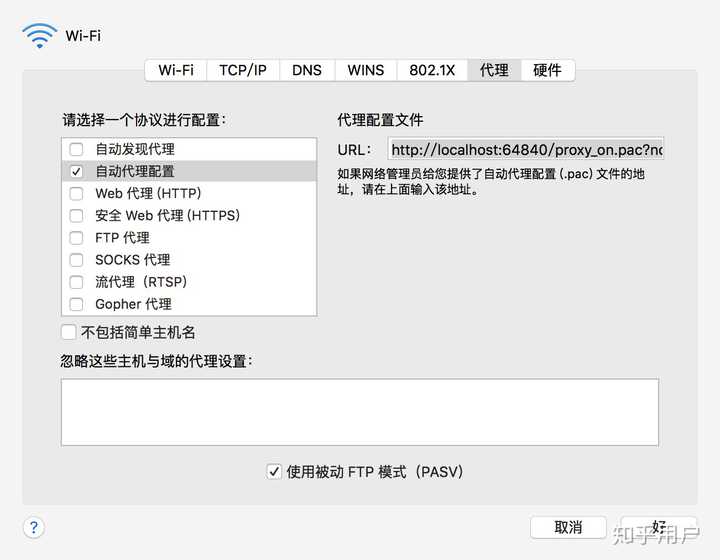Enable 自动发现代理 checkbox
Screen dimensions: 720x560
[76, 149]
